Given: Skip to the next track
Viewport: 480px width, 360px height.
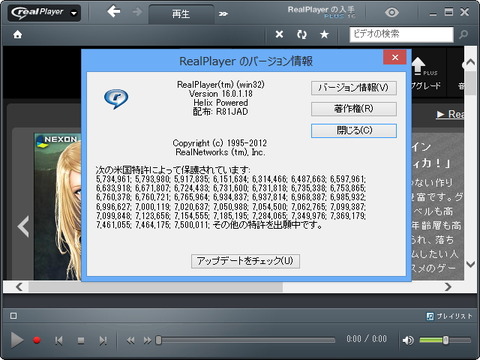Looking at the screenshot, I should [103, 340].
